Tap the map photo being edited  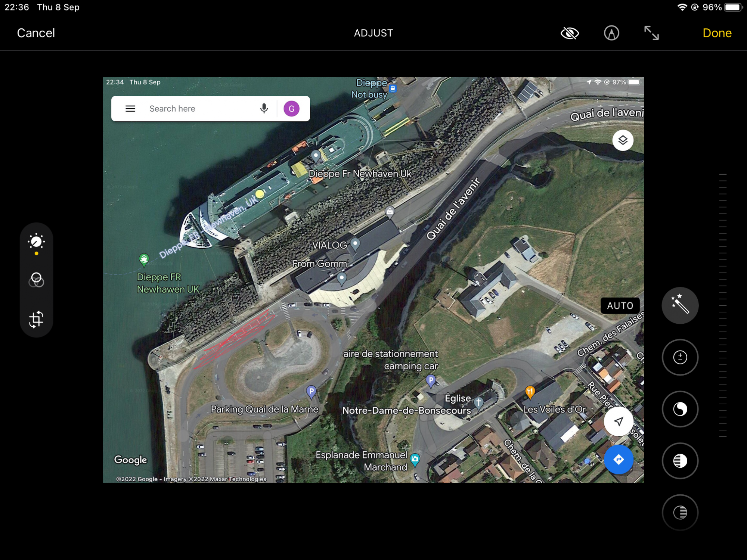pyautogui.click(x=373, y=280)
